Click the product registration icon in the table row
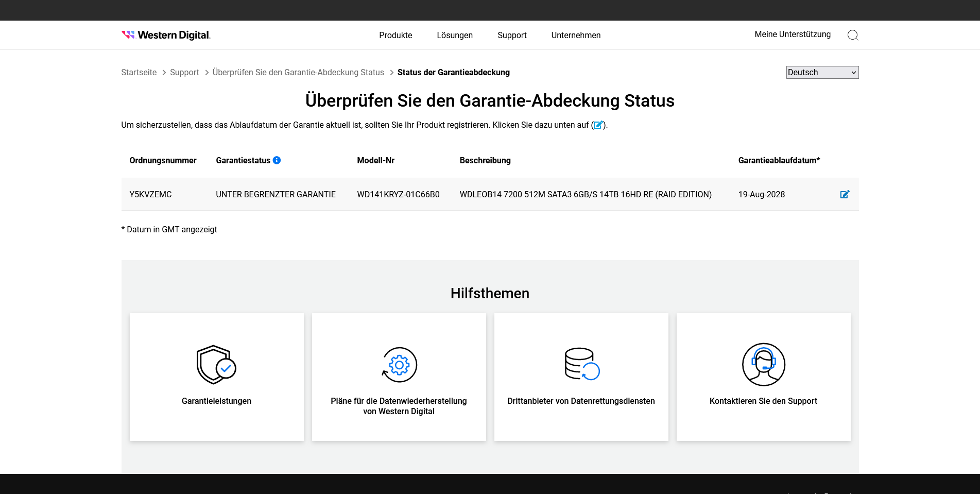Image resolution: width=980 pixels, height=494 pixels. pos(845,194)
